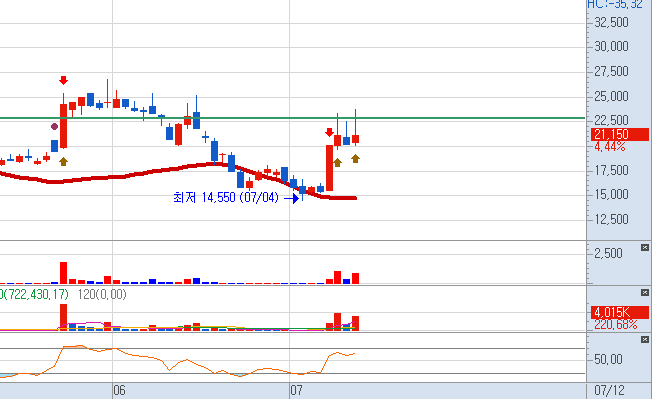Click the 4,44% change label

(610, 146)
